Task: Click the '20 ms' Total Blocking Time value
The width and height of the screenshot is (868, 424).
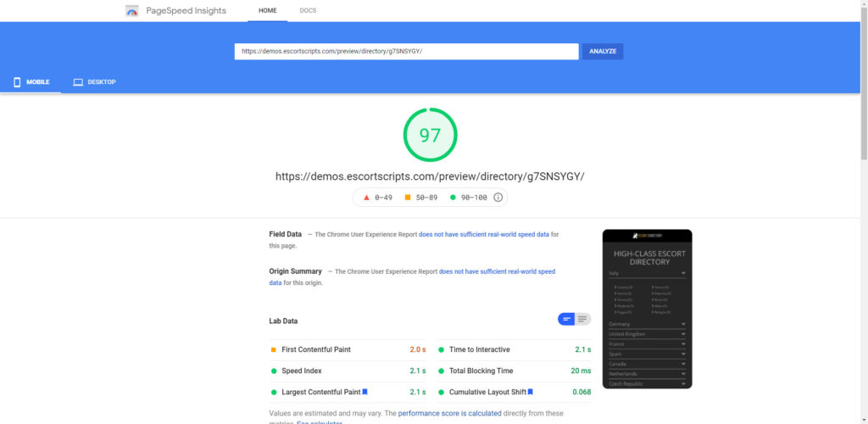Action: (x=581, y=371)
